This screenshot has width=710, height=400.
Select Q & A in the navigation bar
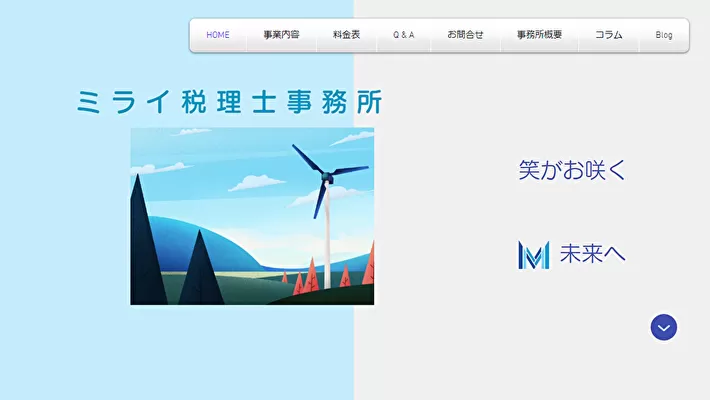point(403,35)
